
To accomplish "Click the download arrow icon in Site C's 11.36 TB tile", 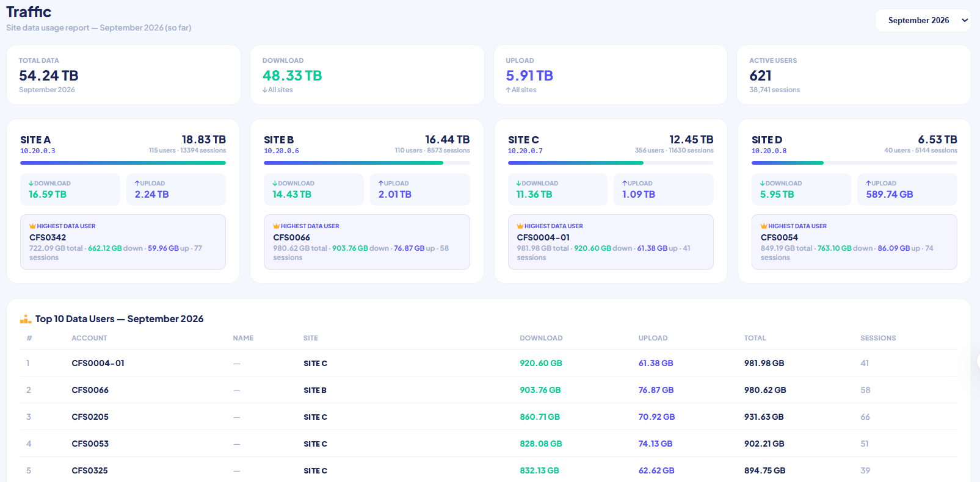I will pos(518,183).
